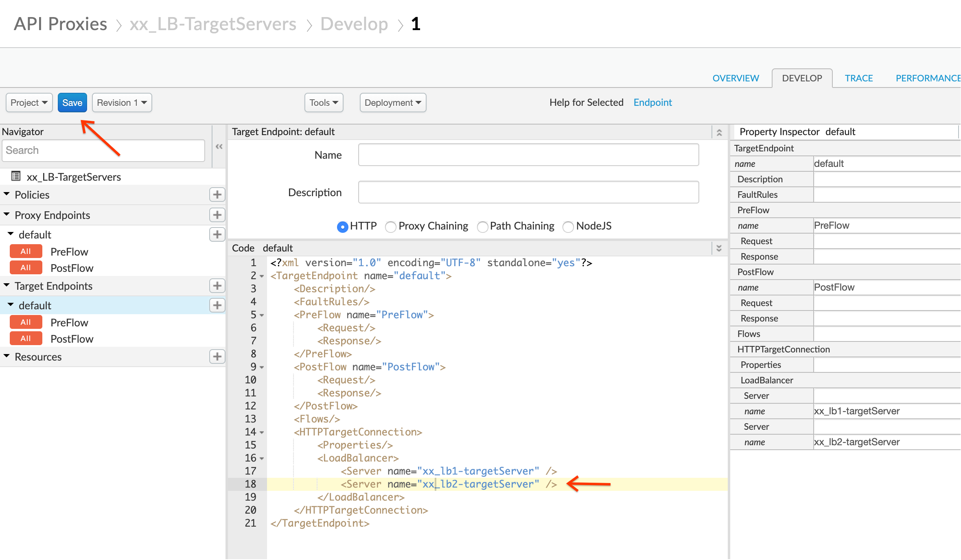Click the Flows row in Property Inspector
This screenshot has height=560, width=961.
click(845, 334)
